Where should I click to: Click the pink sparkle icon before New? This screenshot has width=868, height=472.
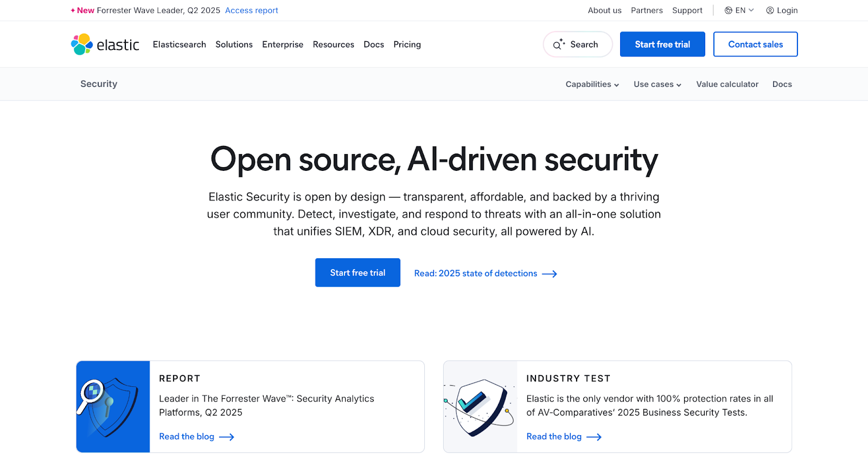73,10
